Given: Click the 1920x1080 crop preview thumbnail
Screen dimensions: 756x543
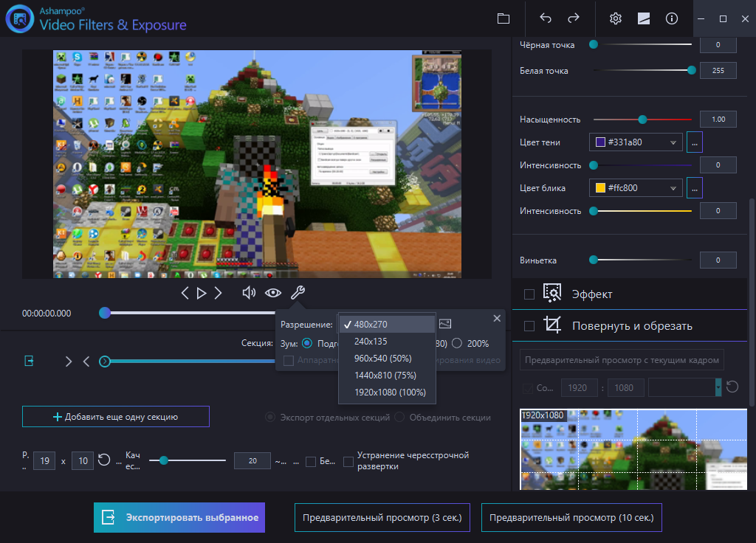Looking at the screenshot, I should 633,449.
